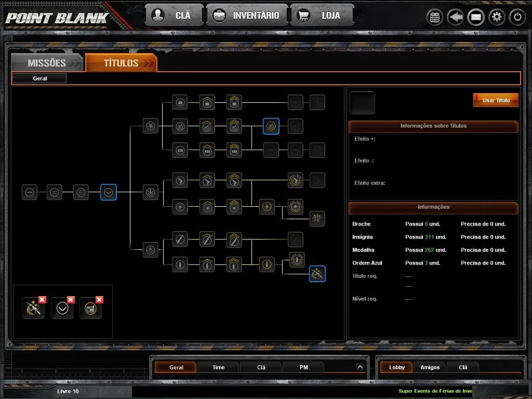Image resolution: width=532 pixels, height=399 pixels.
Task: Click the Super Evento de Férias ticker
Action: (435, 391)
